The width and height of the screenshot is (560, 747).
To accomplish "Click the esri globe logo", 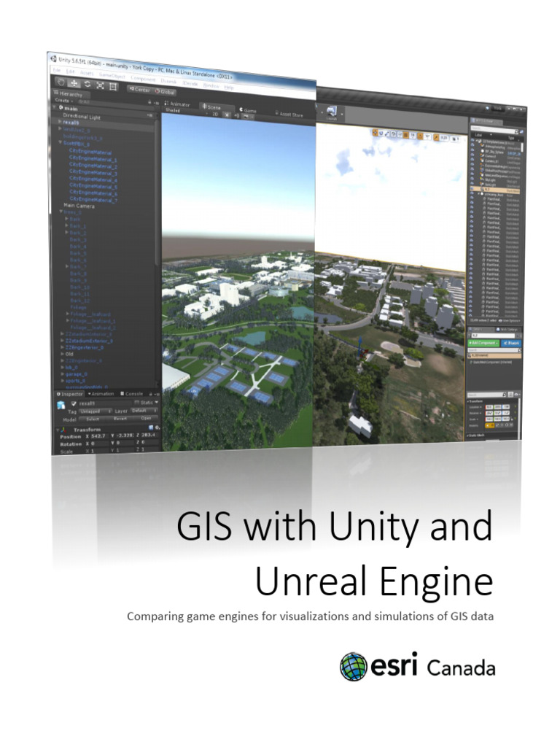I will coord(354,667).
